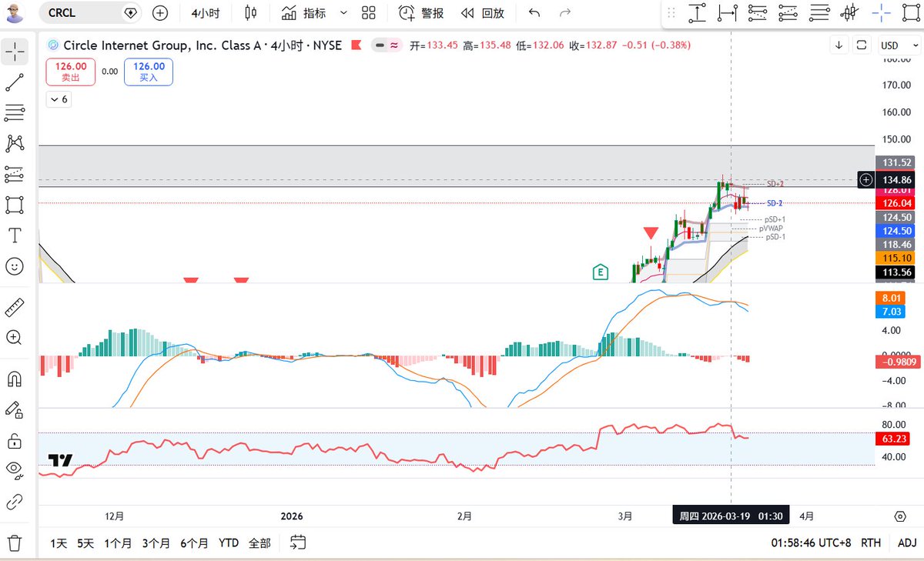Select the 1个月 date range
924x561 pixels.
pyautogui.click(x=119, y=543)
